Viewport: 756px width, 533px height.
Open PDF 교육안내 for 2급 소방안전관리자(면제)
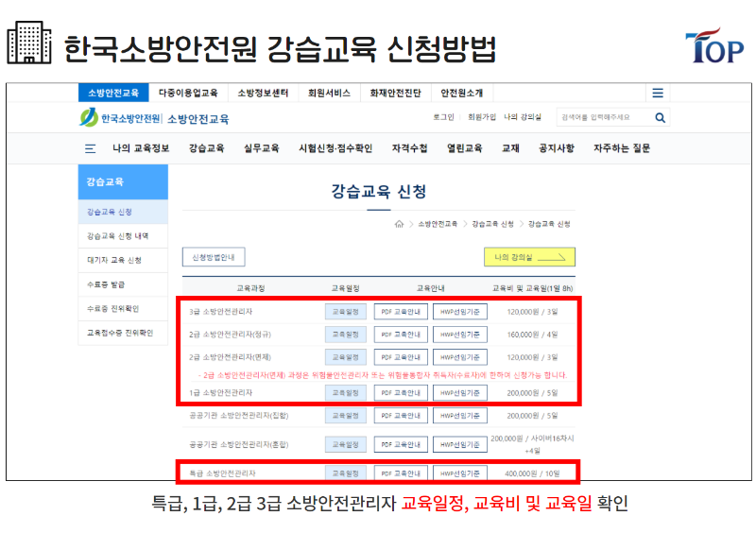401,357
